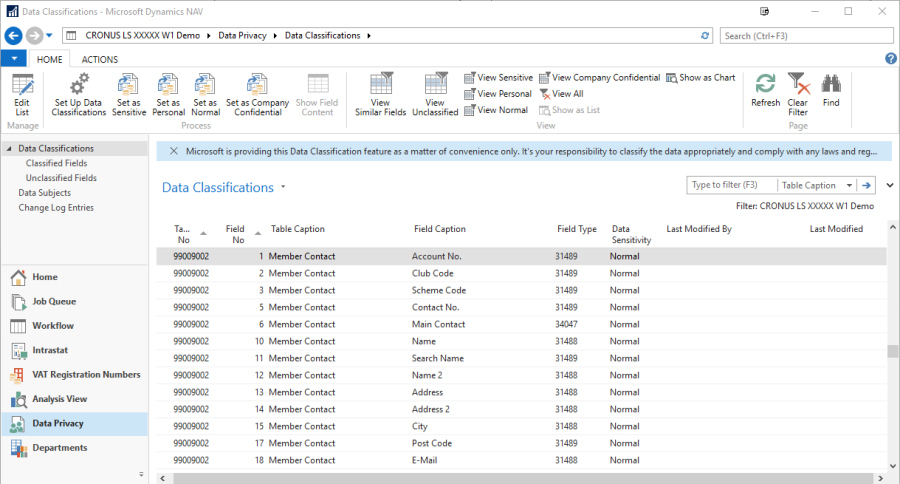Sort by Field Caption column header
The height and width of the screenshot is (484, 900).
tap(440, 229)
